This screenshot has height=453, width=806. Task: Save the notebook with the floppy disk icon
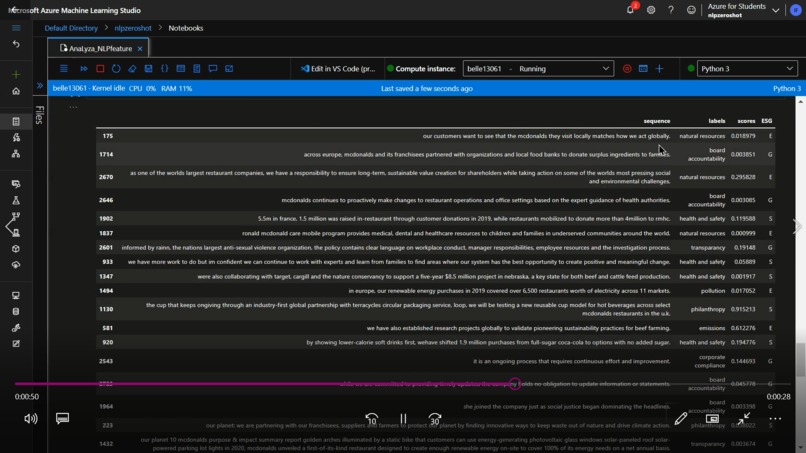point(148,68)
